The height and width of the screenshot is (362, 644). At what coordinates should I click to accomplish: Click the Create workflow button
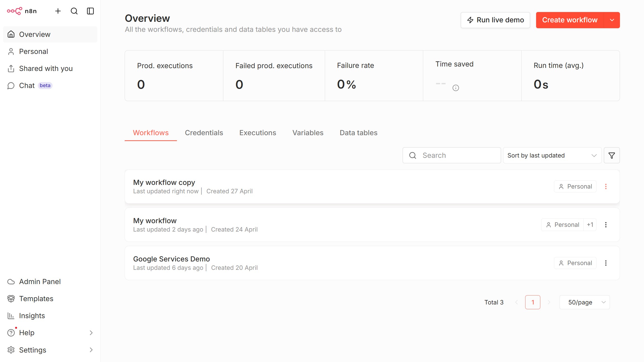[x=570, y=20]
